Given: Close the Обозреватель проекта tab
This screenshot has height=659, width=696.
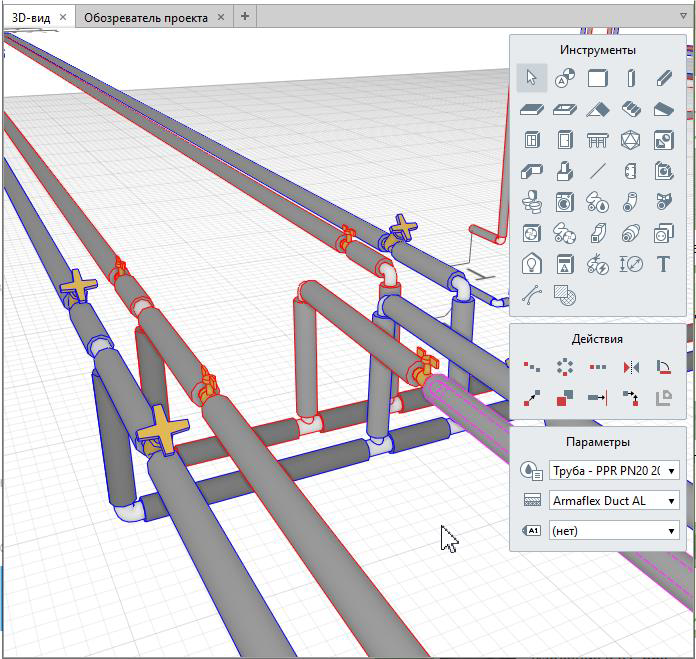Looking at the screenshot, I should 223,18.
